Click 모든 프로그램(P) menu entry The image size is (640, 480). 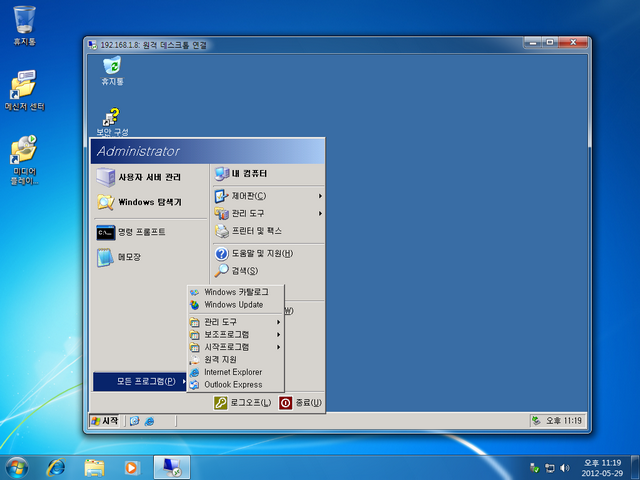click(x=140, y=382)
